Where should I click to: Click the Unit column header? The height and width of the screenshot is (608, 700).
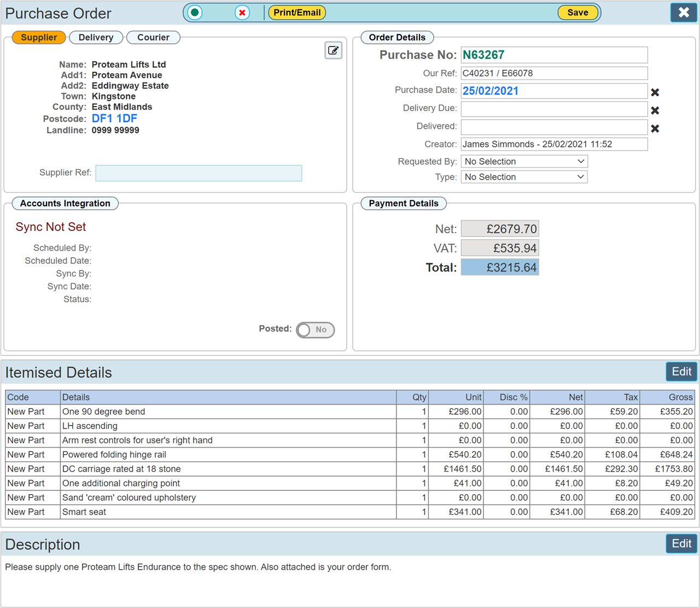coord(456,397)
